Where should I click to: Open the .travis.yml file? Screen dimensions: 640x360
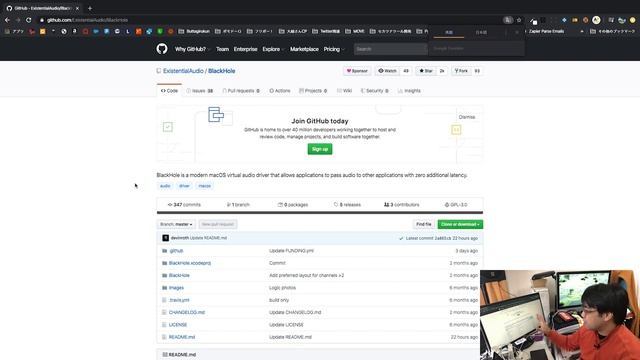(179, 300)
